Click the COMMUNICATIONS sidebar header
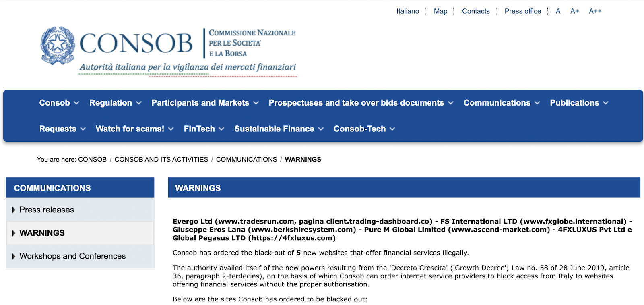 80,188
